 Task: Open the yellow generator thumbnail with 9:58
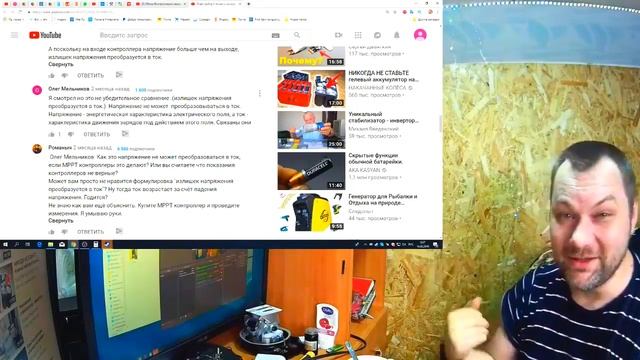pyautogui.click(x=311, y=212)
